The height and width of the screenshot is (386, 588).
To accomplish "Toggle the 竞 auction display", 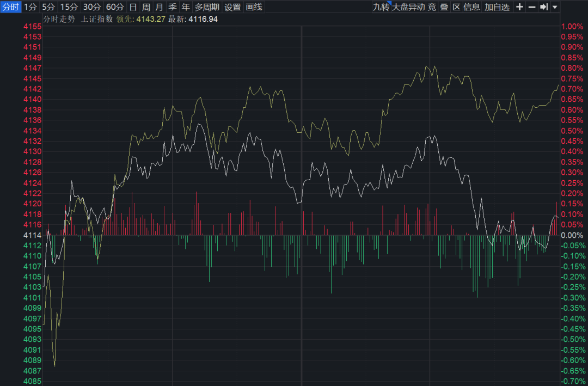I will (x=432, y=7).
